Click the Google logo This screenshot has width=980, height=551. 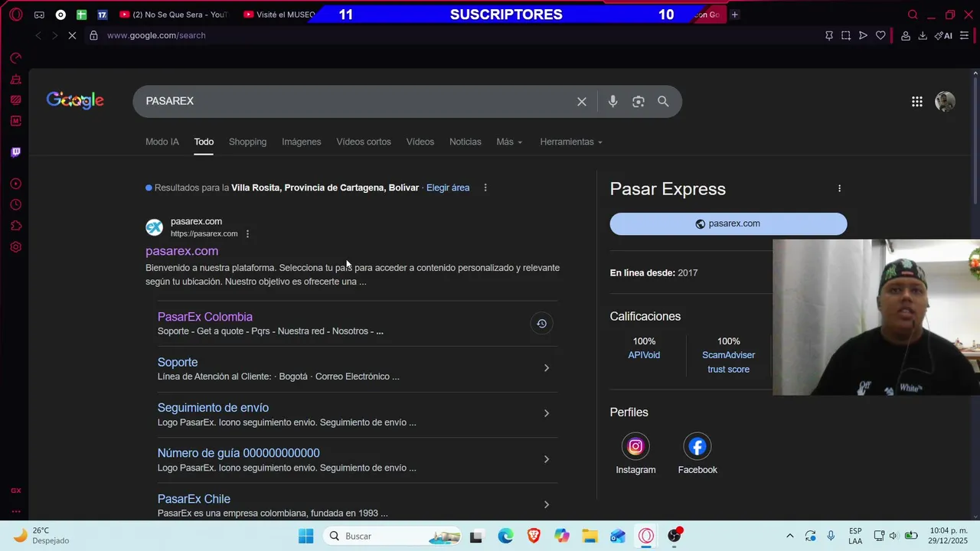point(75,100)
